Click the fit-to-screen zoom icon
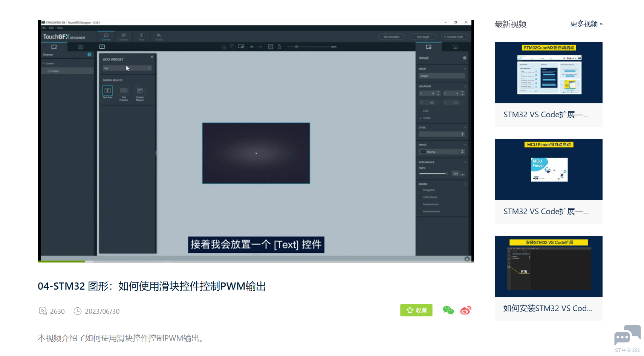This screenshot has height=356, width=644. pyautogui.click(x=270, y=47)
